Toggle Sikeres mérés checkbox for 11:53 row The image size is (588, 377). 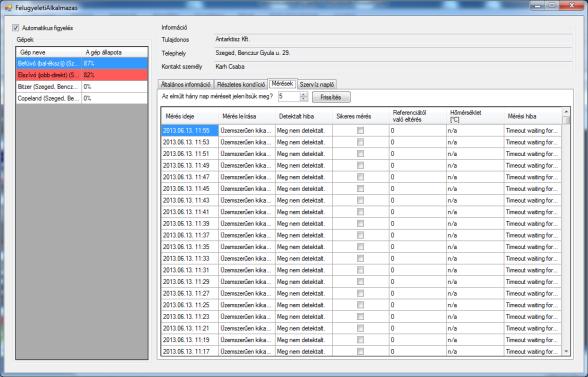pyautogui.click(x=360, y=142)
